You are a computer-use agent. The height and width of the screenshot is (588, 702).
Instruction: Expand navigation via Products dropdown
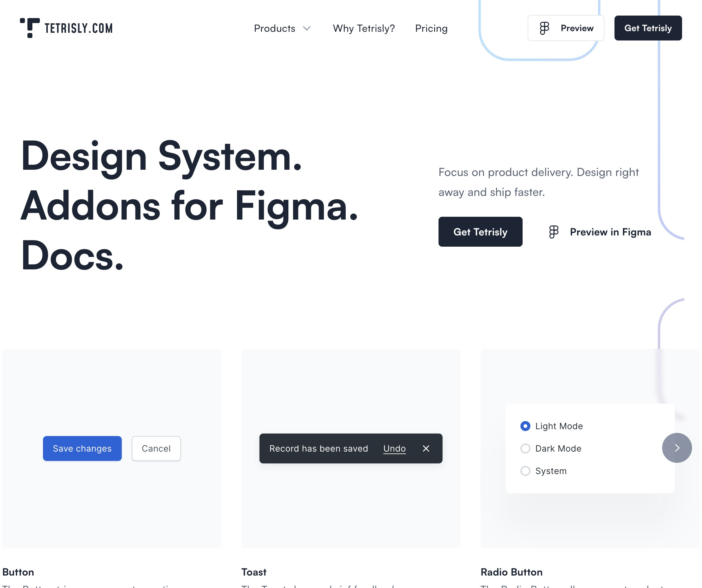[283, 27]
